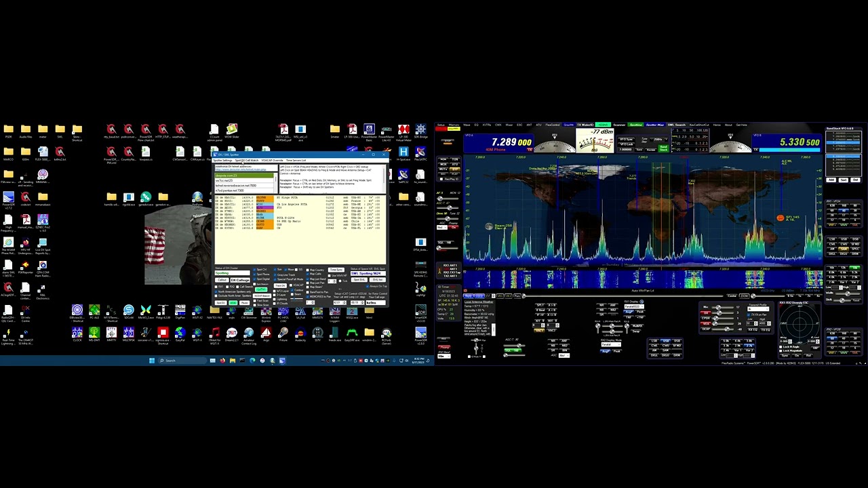Image resolution: width=868 pixels, height=488 pixels.
Task: Open RX2 Display Mode Panafall dropdown
Action: pos(611,344)
